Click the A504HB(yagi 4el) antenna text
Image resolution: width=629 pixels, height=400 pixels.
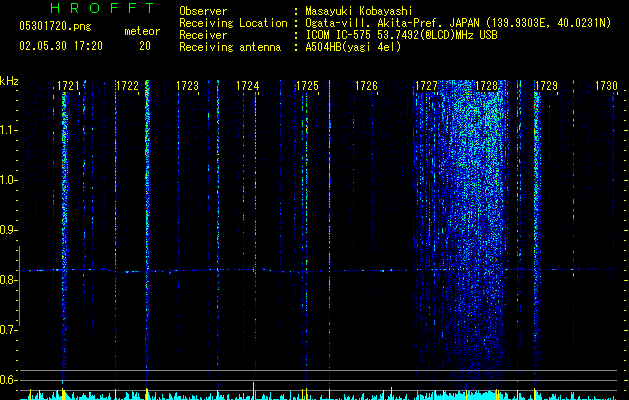tap(353, 47)
